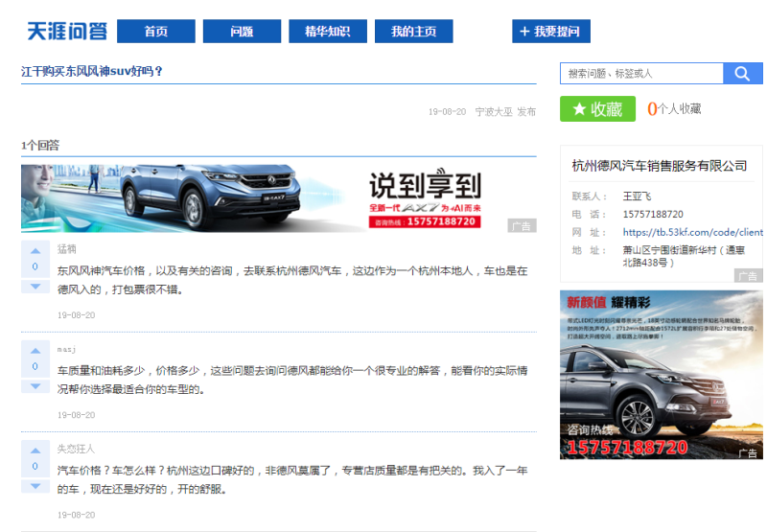Image resolution: width=767 pixels, height=532 pixels.
Task: Open the tb.53kf.com website link
Action: [x=692, y=232]
